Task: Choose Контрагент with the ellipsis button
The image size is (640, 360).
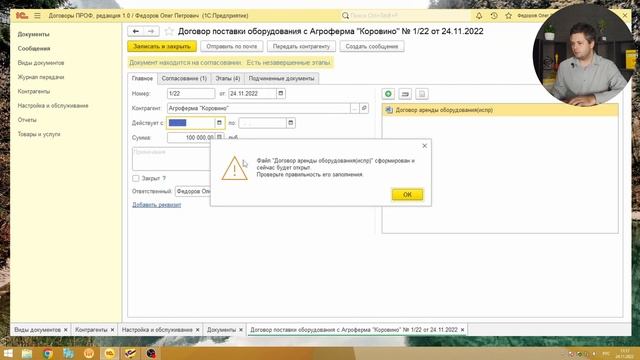Action: pyautogui.click(x=355, y=108)
